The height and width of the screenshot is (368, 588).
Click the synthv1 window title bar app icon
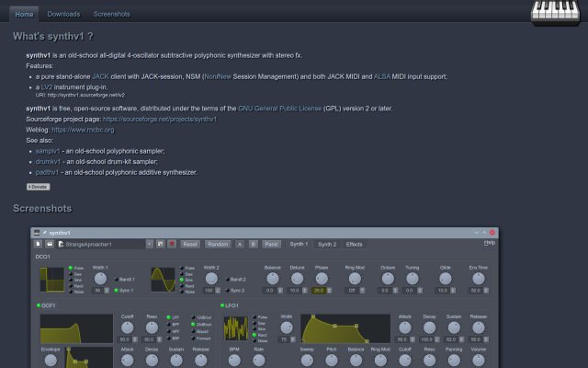(x=37, y=233)
